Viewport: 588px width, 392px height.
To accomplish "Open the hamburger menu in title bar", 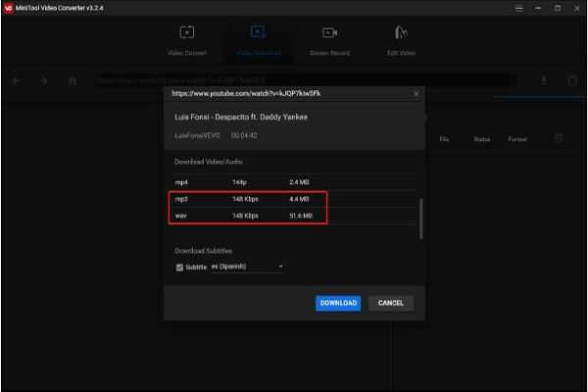I will (x=519, y=8).
